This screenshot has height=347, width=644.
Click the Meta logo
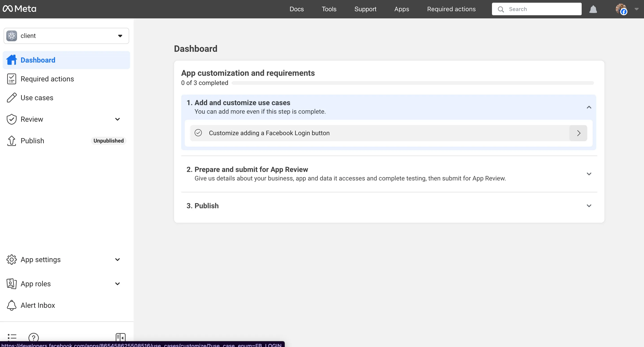pyautogui.click(x=20, y=9)
